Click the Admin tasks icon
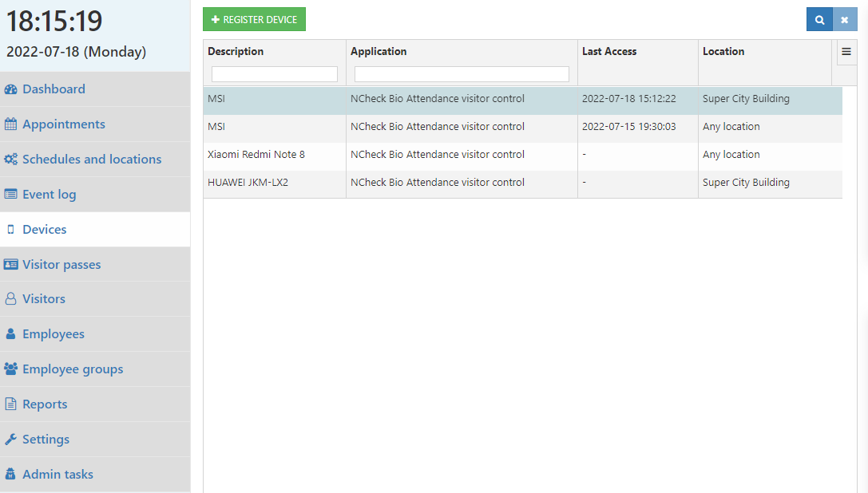 click(10, 474)
